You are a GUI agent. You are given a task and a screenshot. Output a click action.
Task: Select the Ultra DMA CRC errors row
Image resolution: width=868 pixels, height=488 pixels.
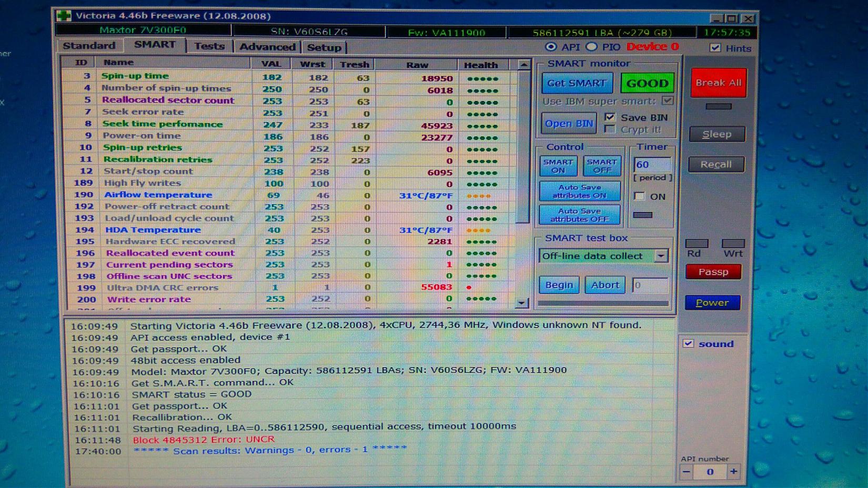[x=290, y=287]
